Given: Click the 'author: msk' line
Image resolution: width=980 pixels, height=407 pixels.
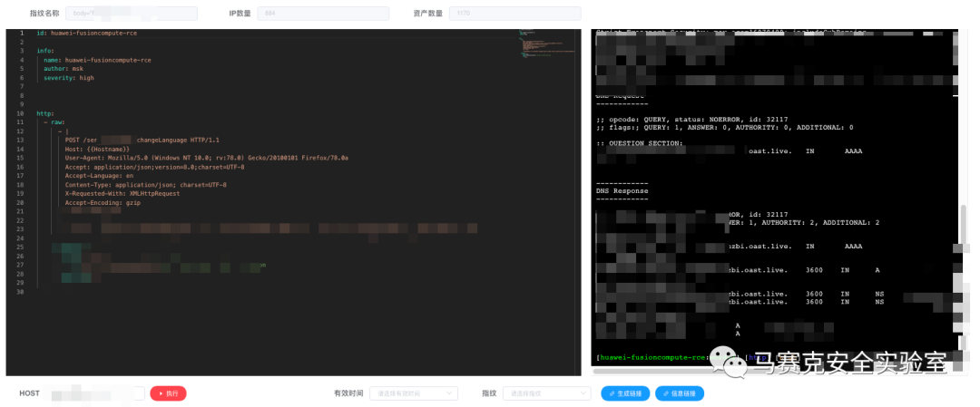Looking at the screenshot, I should click(64, 69).
